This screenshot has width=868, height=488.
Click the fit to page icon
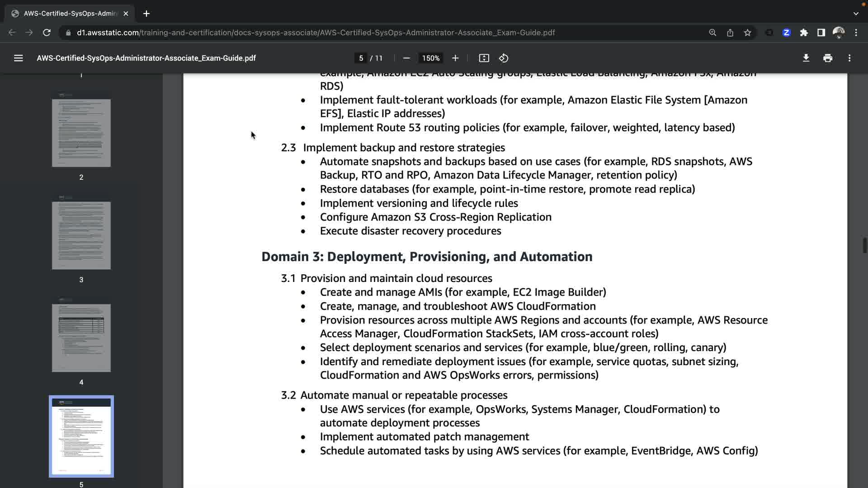point(484,58)
